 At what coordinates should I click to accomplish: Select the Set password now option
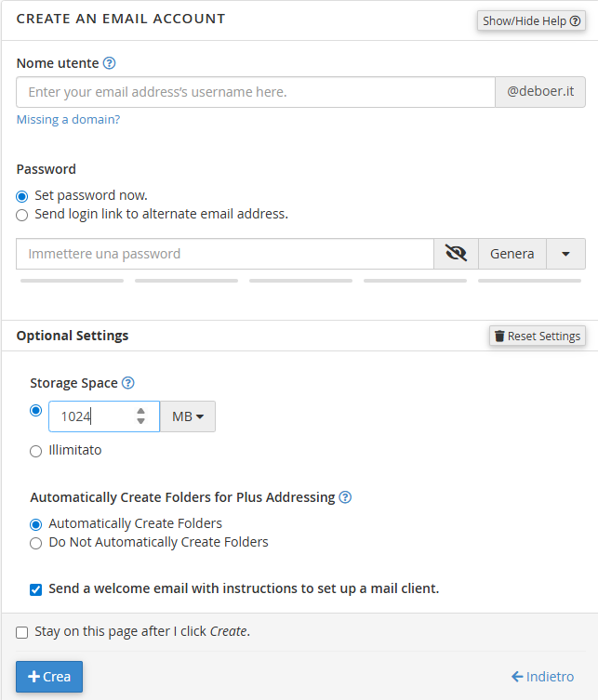22,196
